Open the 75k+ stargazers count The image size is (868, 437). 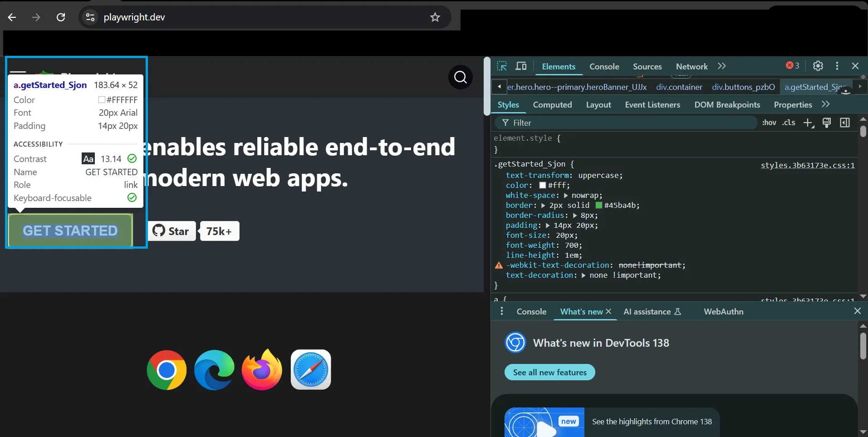tap(220, 231)
